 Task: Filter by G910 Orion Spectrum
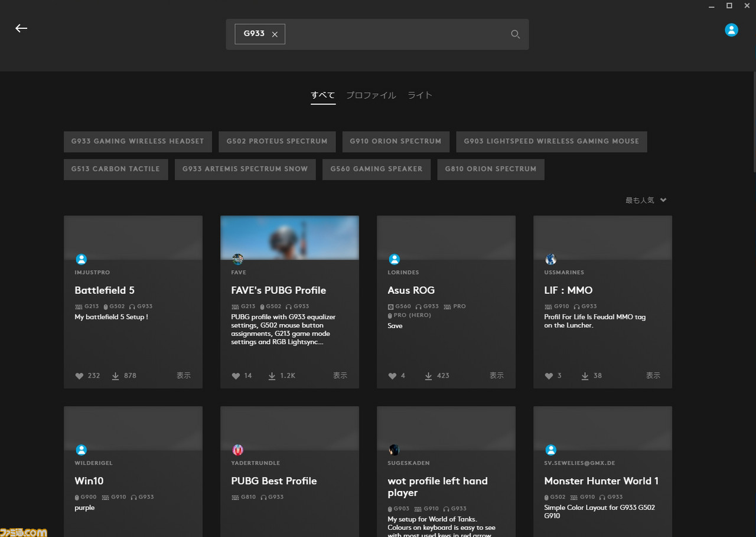(x=396, y=142)
